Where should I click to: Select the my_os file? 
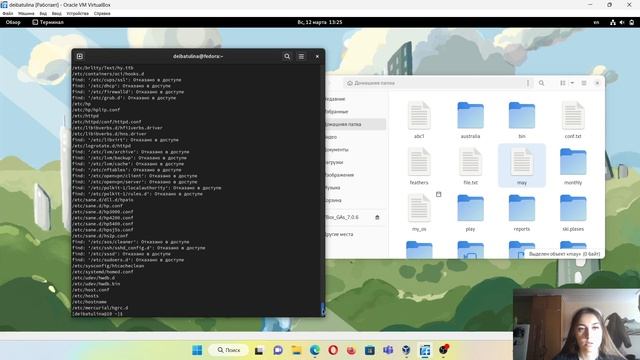419,213
